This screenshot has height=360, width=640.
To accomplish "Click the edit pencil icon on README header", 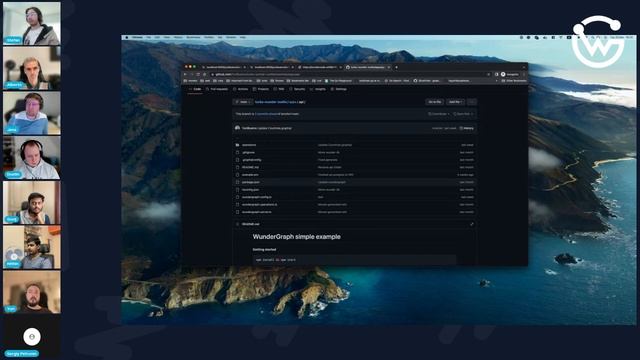I will click(472, 224).
